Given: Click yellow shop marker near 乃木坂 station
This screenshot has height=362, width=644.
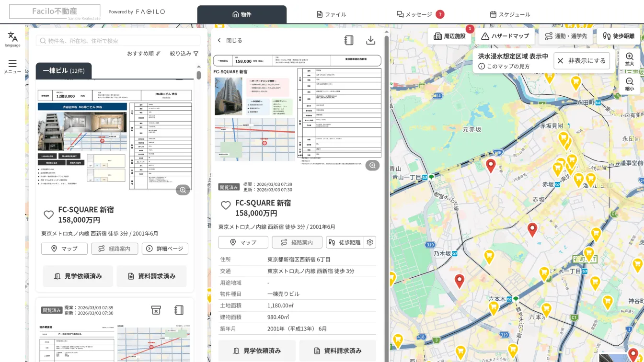Looking at the screenshot, I should pos(489,257).
